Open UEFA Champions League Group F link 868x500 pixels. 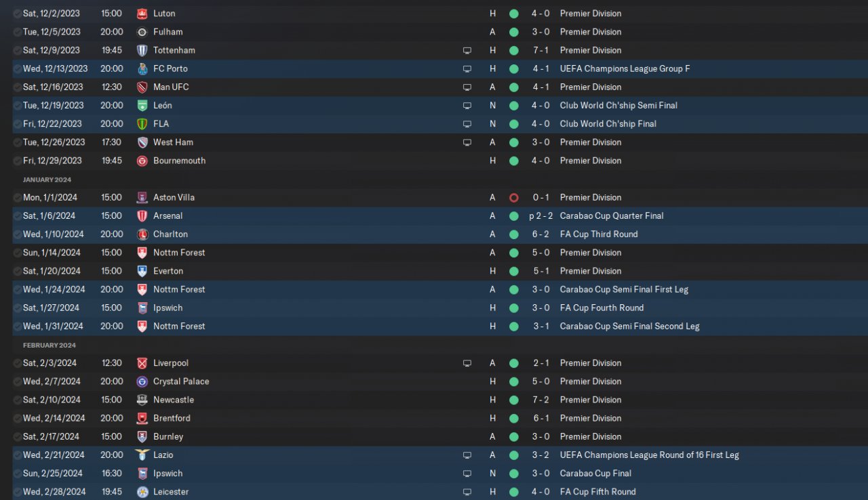(x=625, y=68)
